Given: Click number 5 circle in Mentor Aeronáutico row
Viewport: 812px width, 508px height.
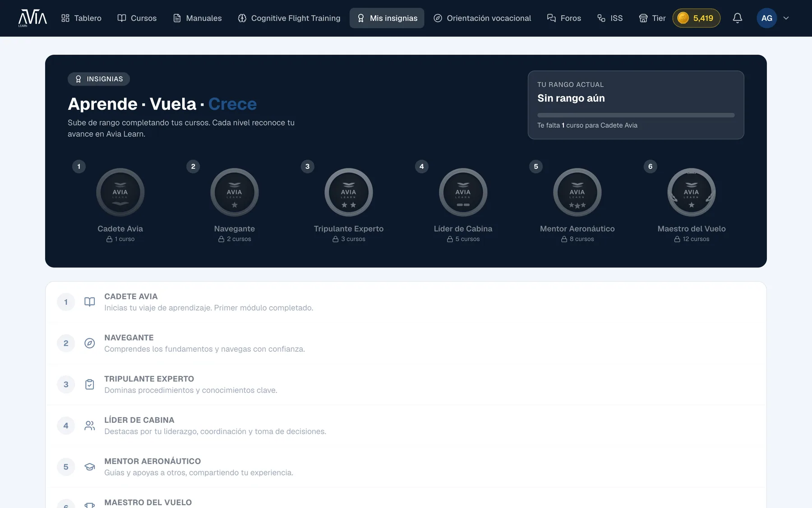Looking at the screenshot, I should (x=66, y=467).
